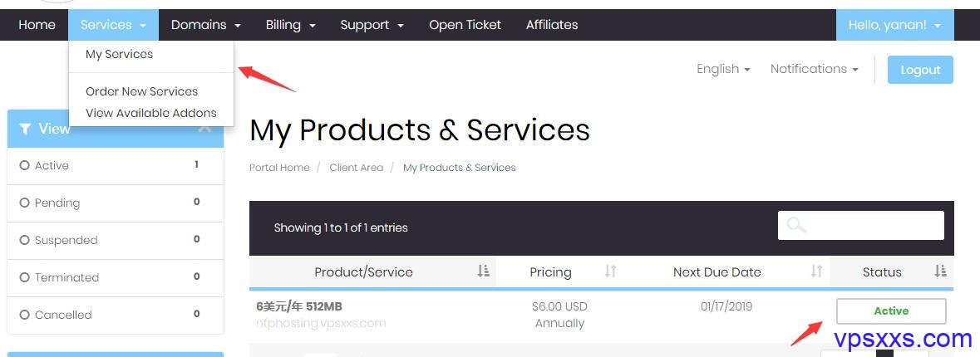
Task: Collapse the View panel with chevron
Action: click(x=204, y=129)
